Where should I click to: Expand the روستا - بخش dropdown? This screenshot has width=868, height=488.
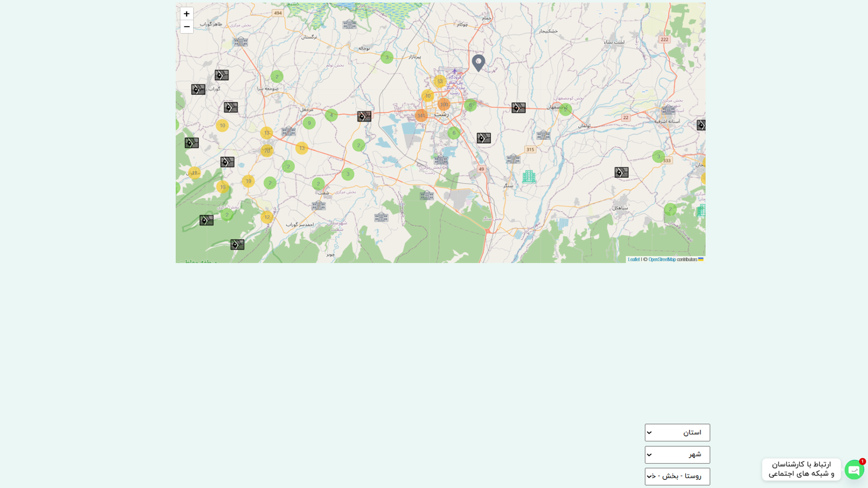tap(677, 476)
